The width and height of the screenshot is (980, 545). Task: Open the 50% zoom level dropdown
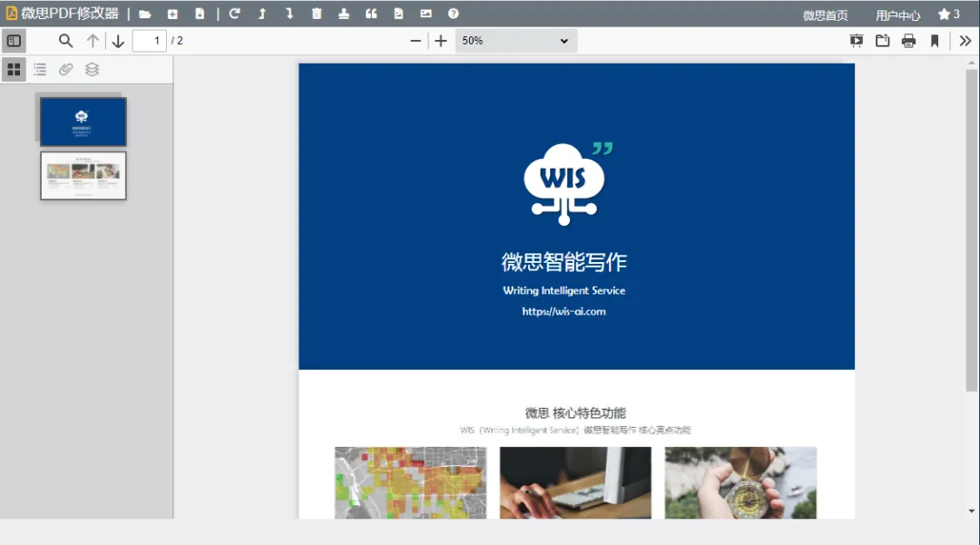(515, 41)
